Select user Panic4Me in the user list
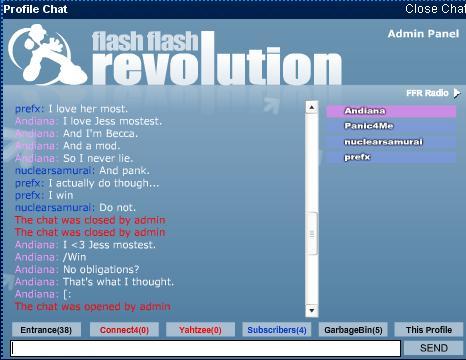The height and width of the screenshot is (360, 466). (391, 126)
